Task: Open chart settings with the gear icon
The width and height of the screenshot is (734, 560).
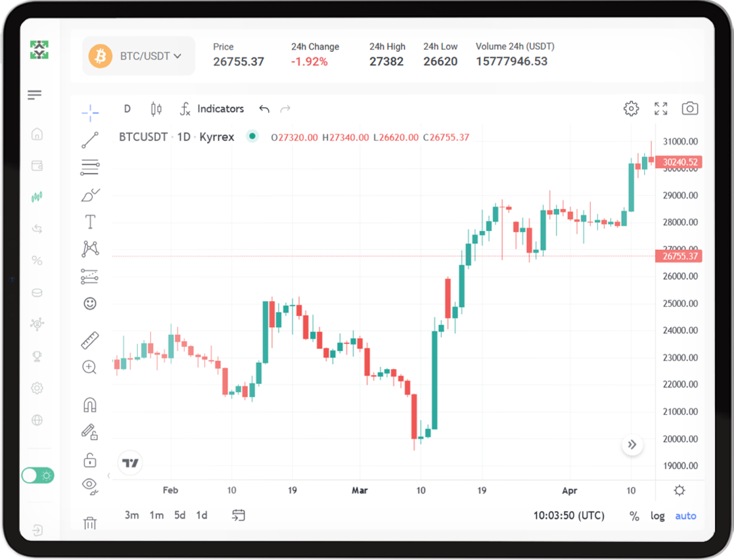Action: coord(631,108)
